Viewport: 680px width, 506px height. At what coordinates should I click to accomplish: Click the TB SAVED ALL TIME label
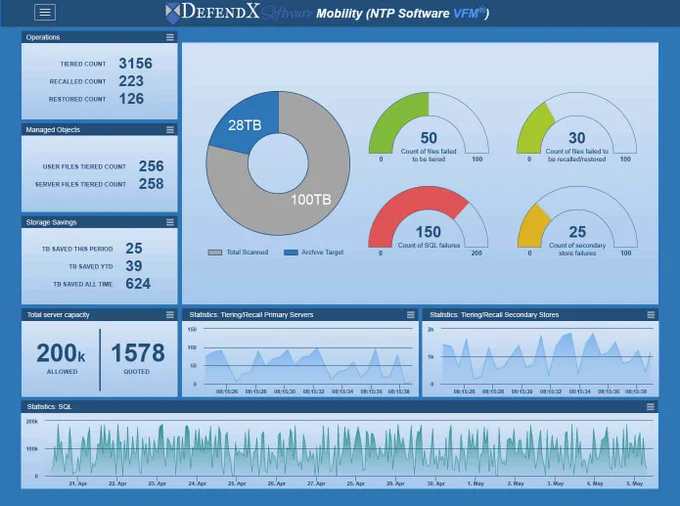[83, 284]
